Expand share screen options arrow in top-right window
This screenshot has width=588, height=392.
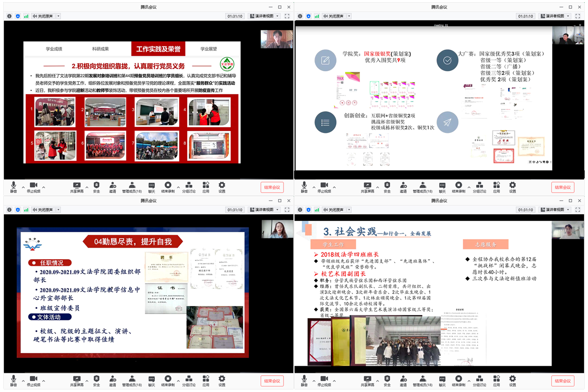[377, 187]
